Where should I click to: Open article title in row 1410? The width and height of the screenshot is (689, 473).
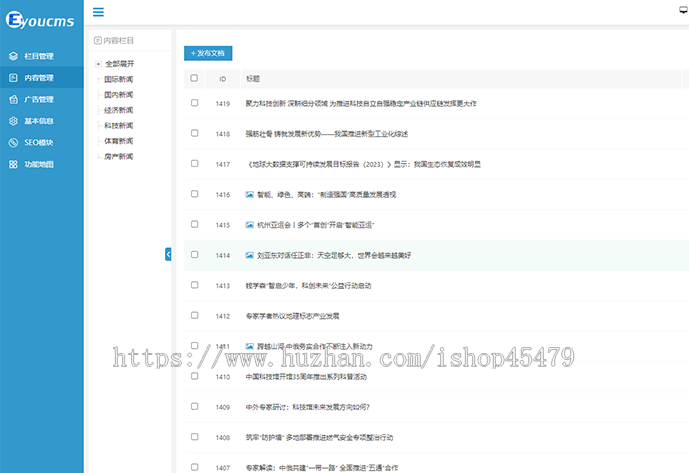pyautogui.click(x=306, y=376)
